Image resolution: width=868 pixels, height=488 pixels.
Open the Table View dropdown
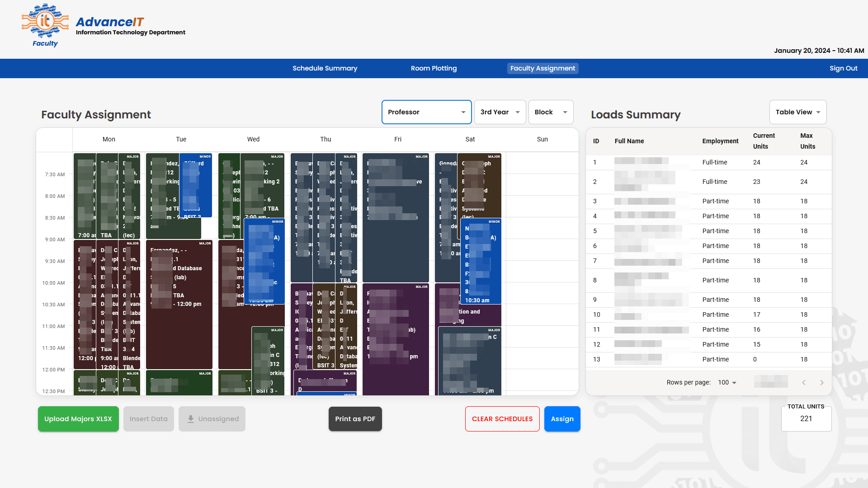(797, 112)
